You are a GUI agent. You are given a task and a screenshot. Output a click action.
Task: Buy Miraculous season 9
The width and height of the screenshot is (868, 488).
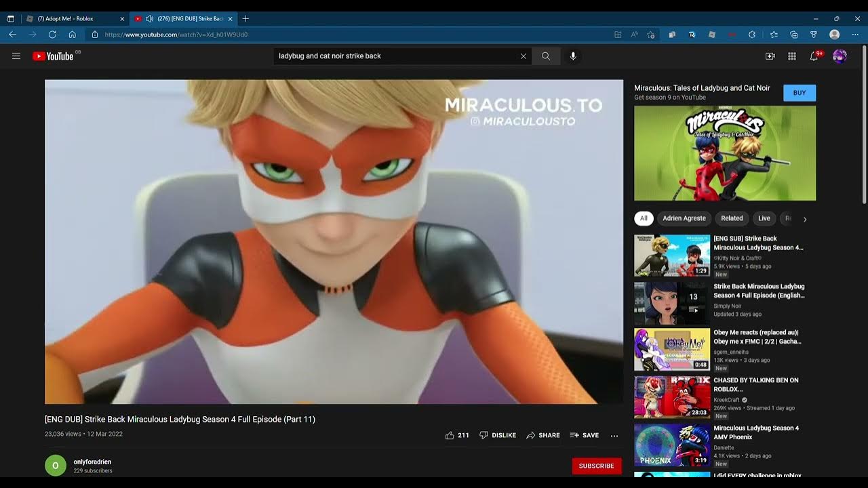click(x=800, y=93)
